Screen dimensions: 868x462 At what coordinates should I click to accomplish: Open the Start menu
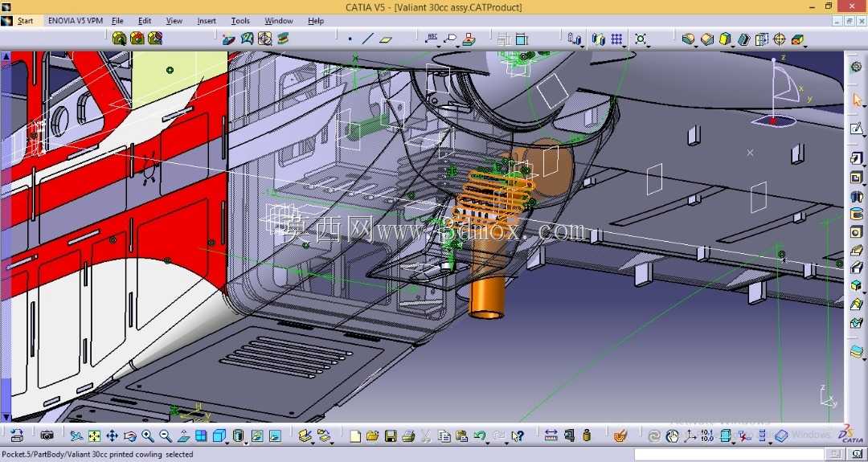(x=26, y=21)
